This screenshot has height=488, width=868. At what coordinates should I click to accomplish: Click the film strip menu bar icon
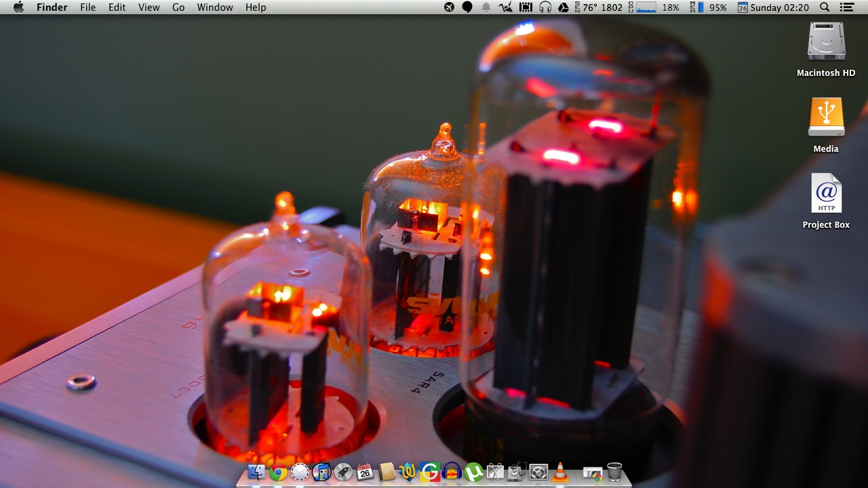(526, 7)
